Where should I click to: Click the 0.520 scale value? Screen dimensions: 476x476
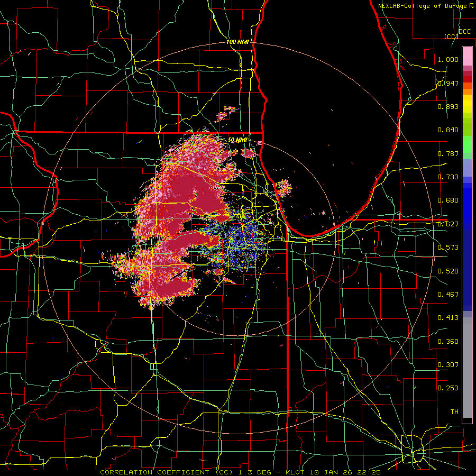(448, 271)
